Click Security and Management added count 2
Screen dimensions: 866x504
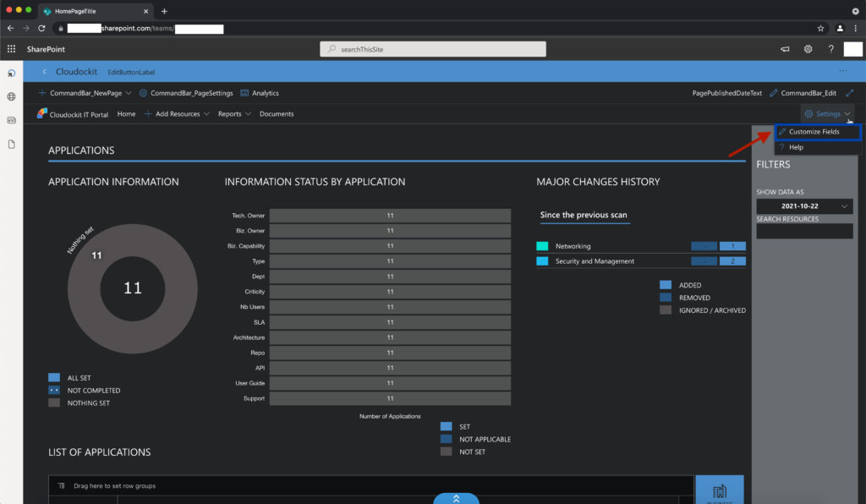(732, 261)
